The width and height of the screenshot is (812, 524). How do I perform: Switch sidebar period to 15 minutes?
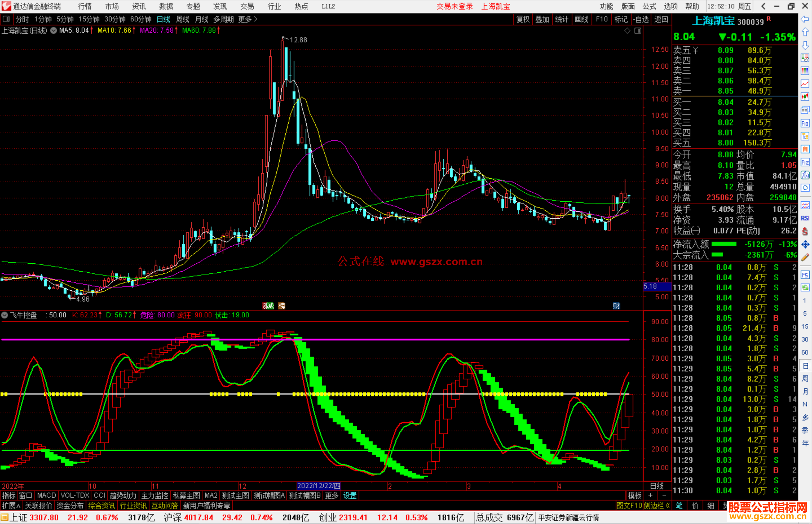[x=804, y=326]
